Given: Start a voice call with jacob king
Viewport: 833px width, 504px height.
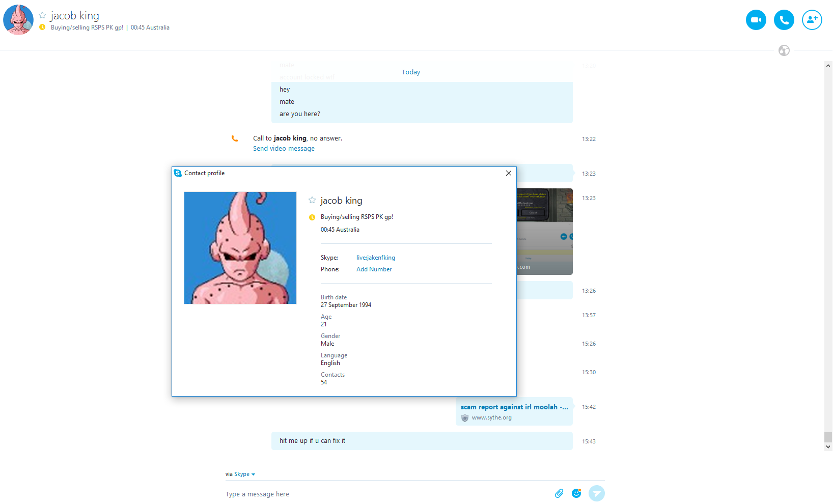Looking at the screenshot, I should pyautogui.click(x=784, y=20).
